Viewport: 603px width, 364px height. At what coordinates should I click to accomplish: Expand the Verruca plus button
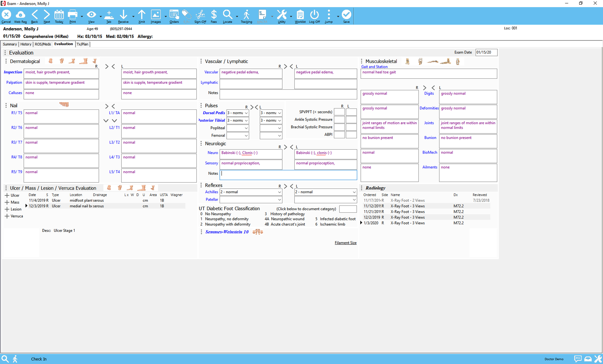pos(7,216)
